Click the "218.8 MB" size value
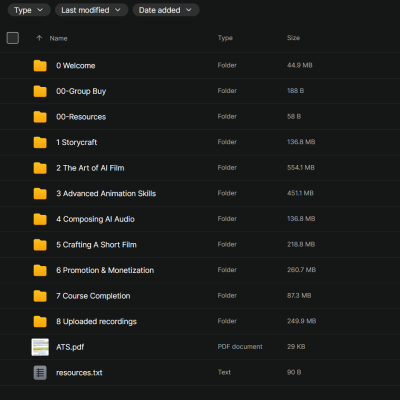Image resolution: width=400 pixels, height=400 pixels. point(301,244)
